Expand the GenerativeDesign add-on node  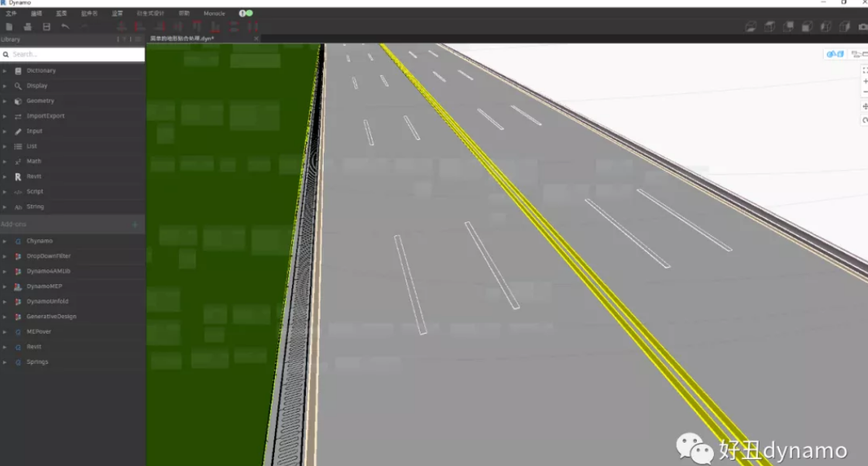click(5, 317)
